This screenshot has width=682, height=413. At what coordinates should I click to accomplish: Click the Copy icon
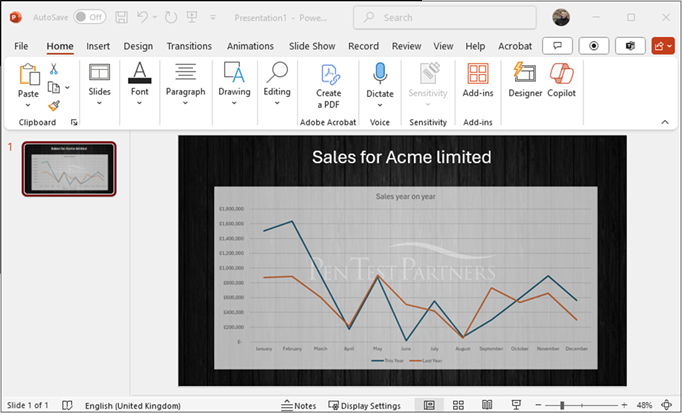[53, 87]
